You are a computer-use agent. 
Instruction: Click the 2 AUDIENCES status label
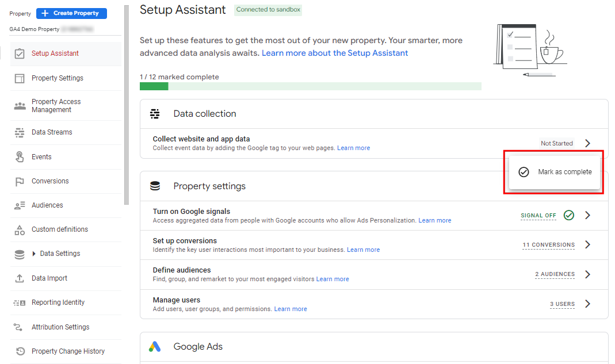(x=555, y=274)
